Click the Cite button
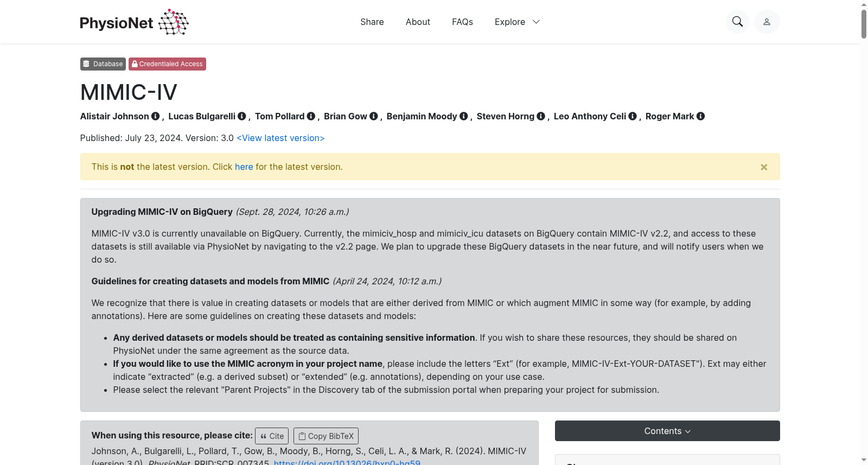 point(272,436)
